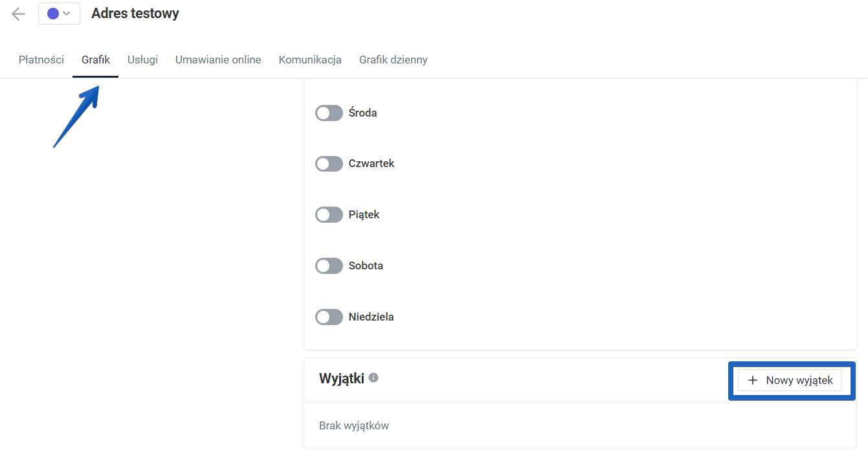Click the back arrow to return

click(18, 14)
